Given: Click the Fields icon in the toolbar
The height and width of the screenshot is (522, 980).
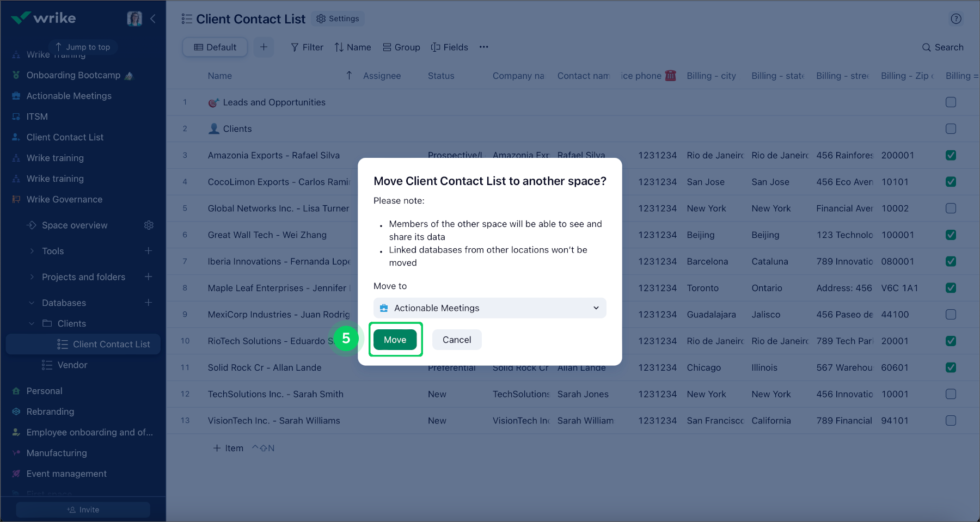Looking at the screenshot, I should [436, 47].
